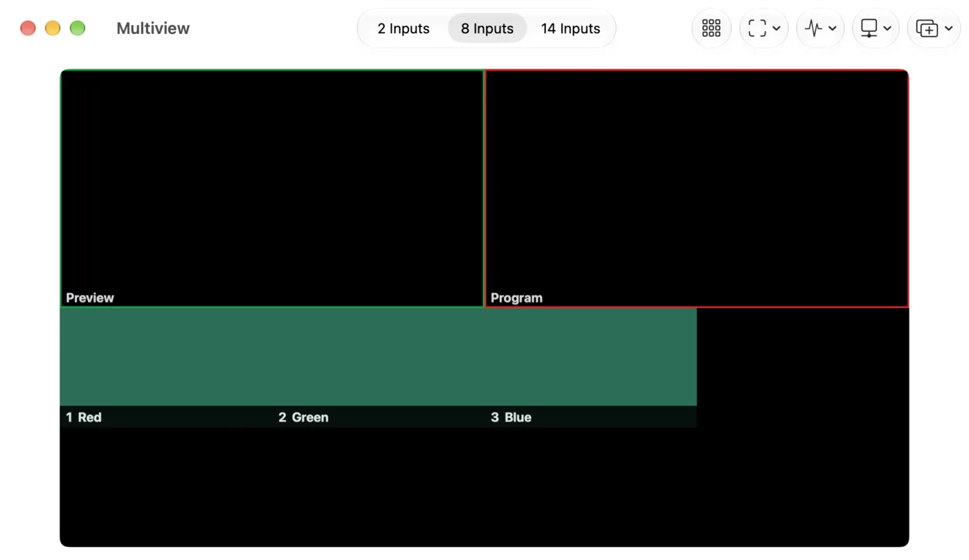Image resolution: width=969 pixels, height=560 pixels.
Task: Open the grid layout button in toolbar
Action: point(711,28)
